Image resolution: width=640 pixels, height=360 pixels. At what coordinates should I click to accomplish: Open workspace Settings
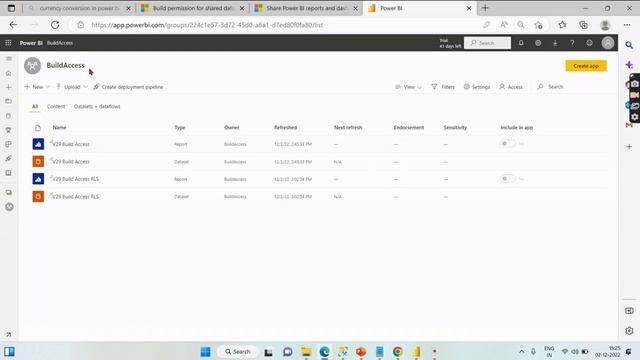click(x=477, y=87)
